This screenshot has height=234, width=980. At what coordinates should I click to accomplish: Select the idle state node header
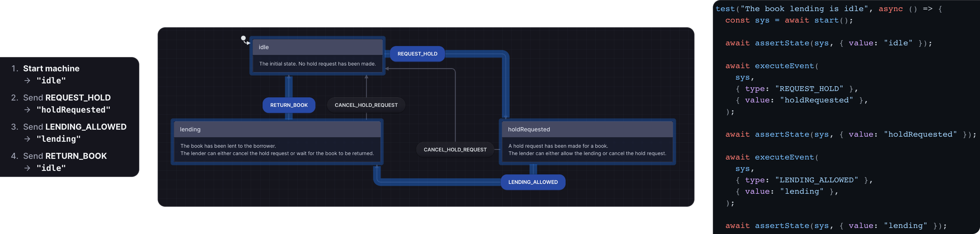pyautogui.click(x=317, y=47)
